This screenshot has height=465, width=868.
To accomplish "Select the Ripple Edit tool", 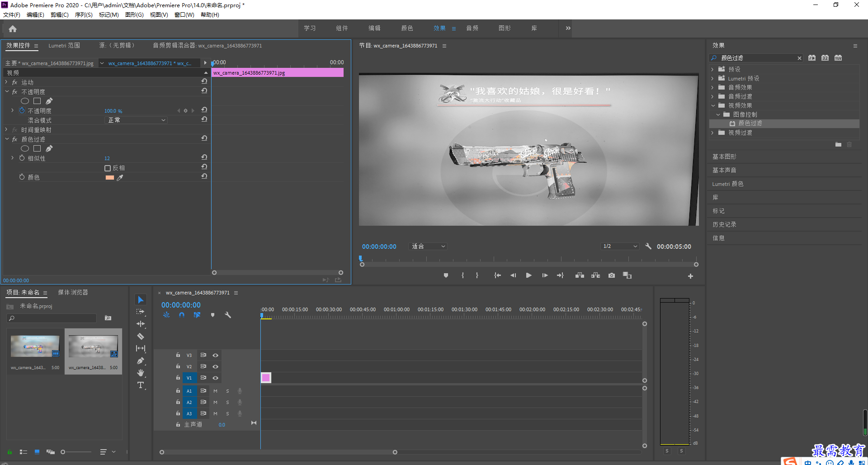I will (141, 324).
